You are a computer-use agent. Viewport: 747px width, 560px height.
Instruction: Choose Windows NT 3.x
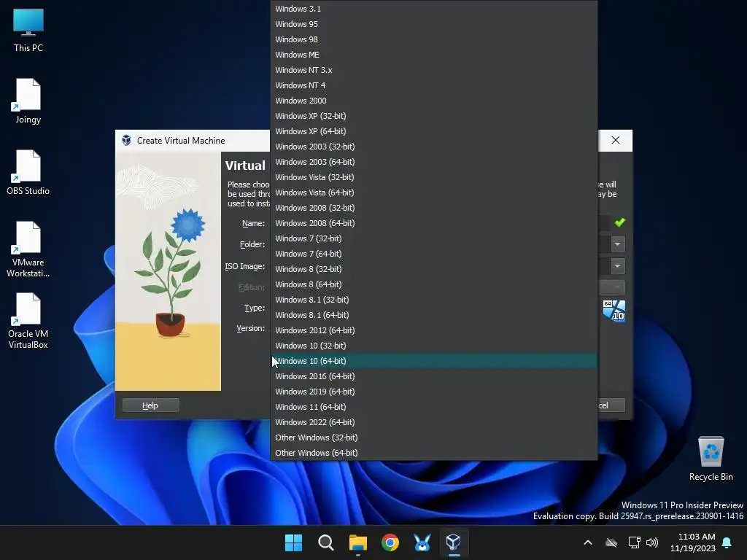(434, 70)
